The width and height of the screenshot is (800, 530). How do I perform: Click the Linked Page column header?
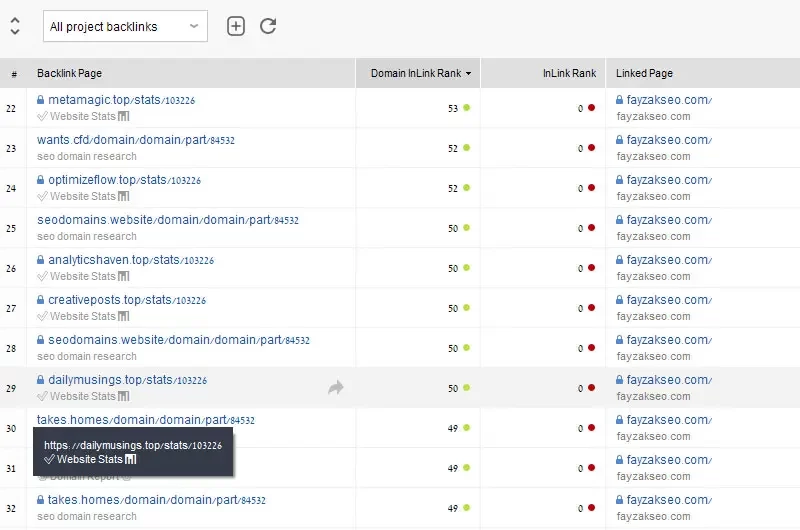pos(644,73)
